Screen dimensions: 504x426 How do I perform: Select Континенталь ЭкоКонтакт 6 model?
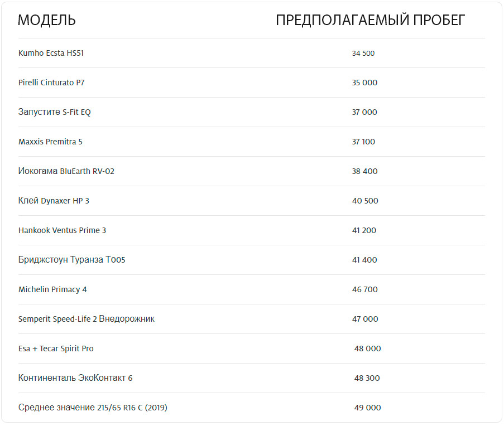pyautogui.click(x=75, y=378)
